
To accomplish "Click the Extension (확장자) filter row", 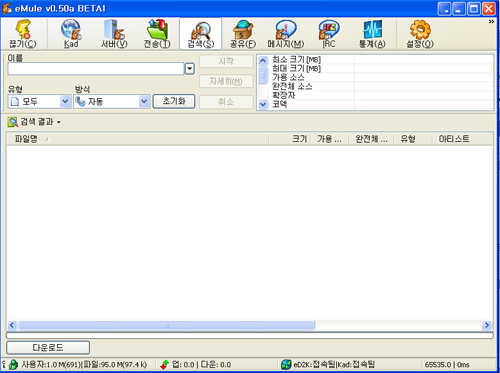I will [380, 95].
